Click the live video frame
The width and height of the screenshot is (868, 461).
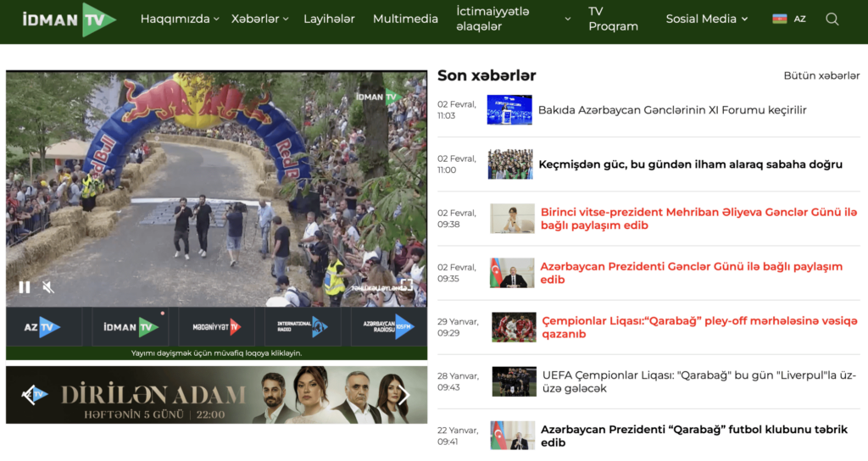click(x=216, y=189)
